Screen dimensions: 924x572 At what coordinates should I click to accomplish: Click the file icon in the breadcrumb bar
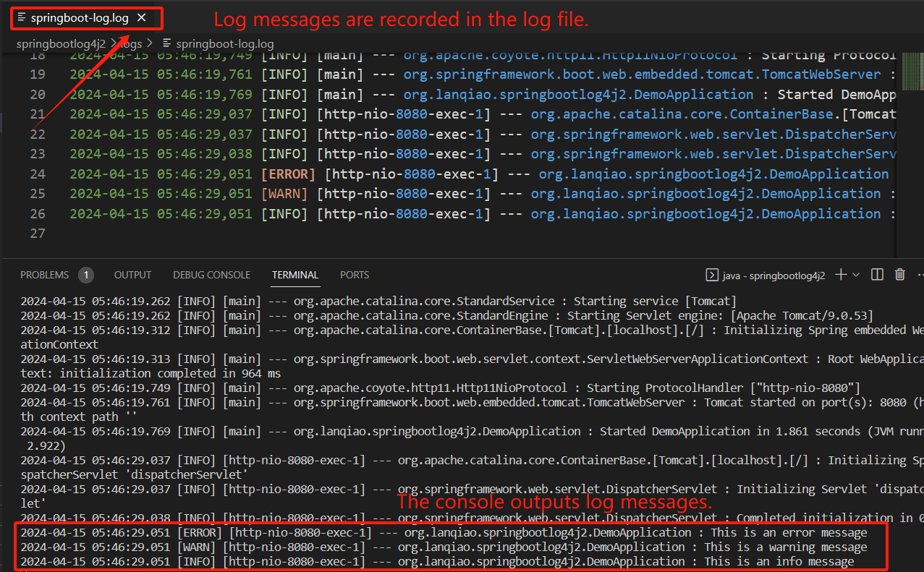[x=166, y=43]
